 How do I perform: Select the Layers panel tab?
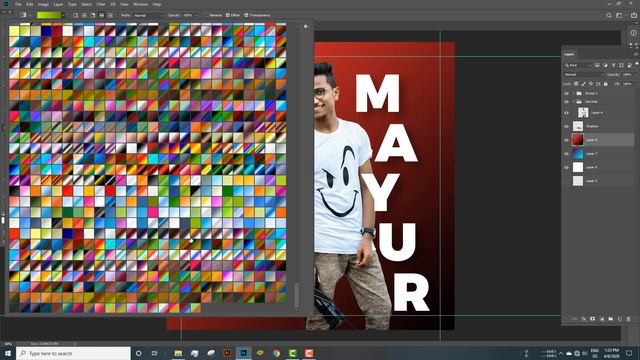569,54
